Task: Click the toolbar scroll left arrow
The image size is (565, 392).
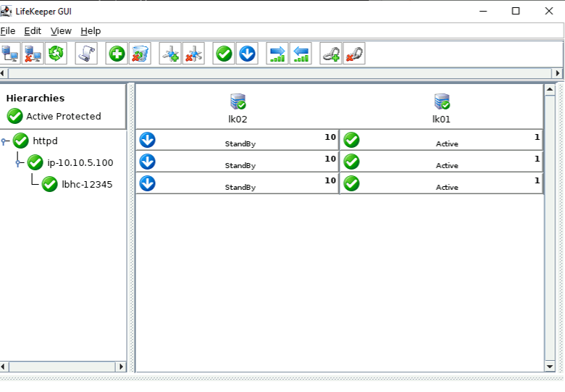Action: [x=3, y=73]
